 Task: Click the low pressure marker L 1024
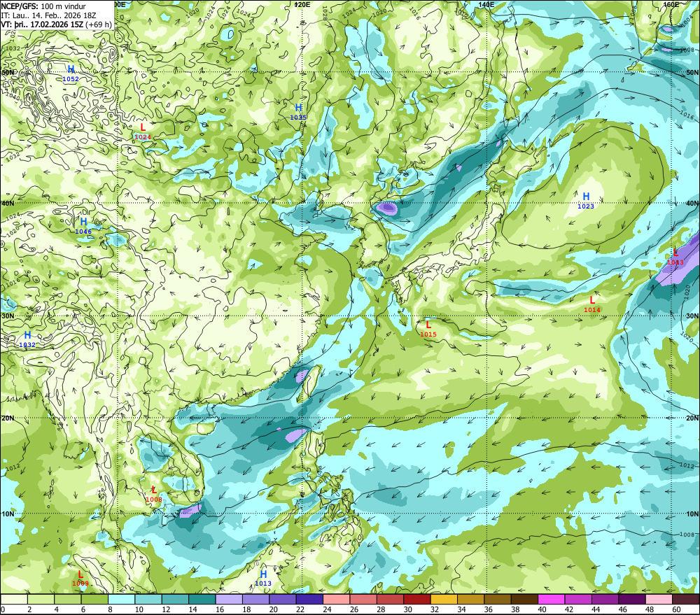[143, 132]
